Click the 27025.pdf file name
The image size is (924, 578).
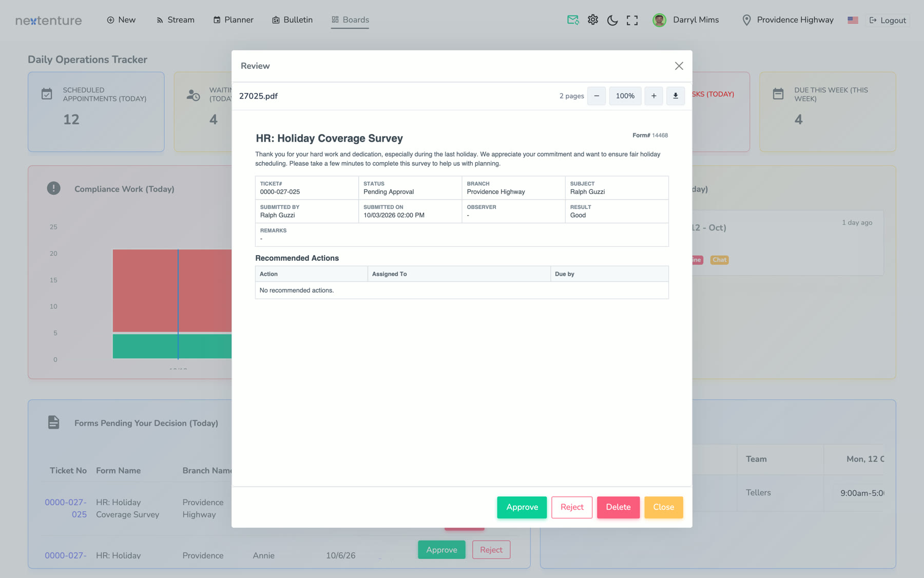click(258, 96)
